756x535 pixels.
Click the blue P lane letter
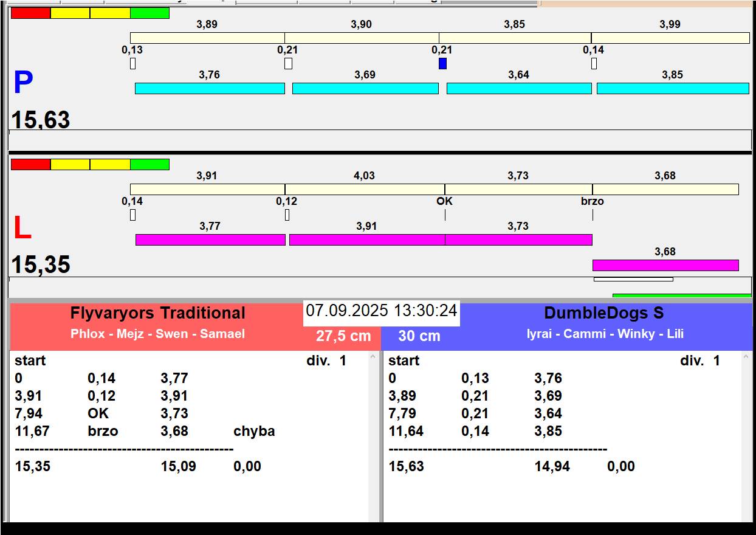(x=23, y=83)
